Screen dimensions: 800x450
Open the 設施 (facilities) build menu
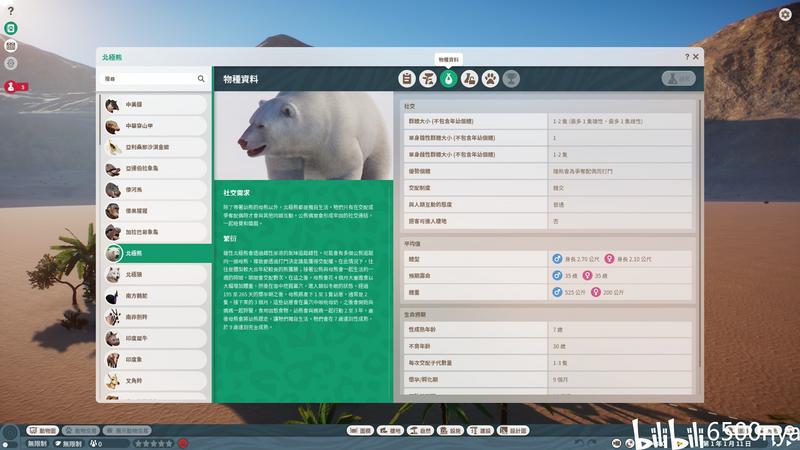451,431
